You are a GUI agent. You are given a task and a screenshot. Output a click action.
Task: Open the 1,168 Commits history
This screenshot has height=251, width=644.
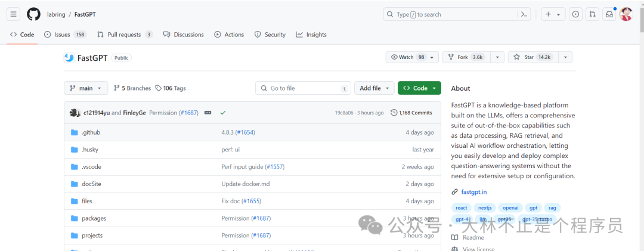point(411,113)
